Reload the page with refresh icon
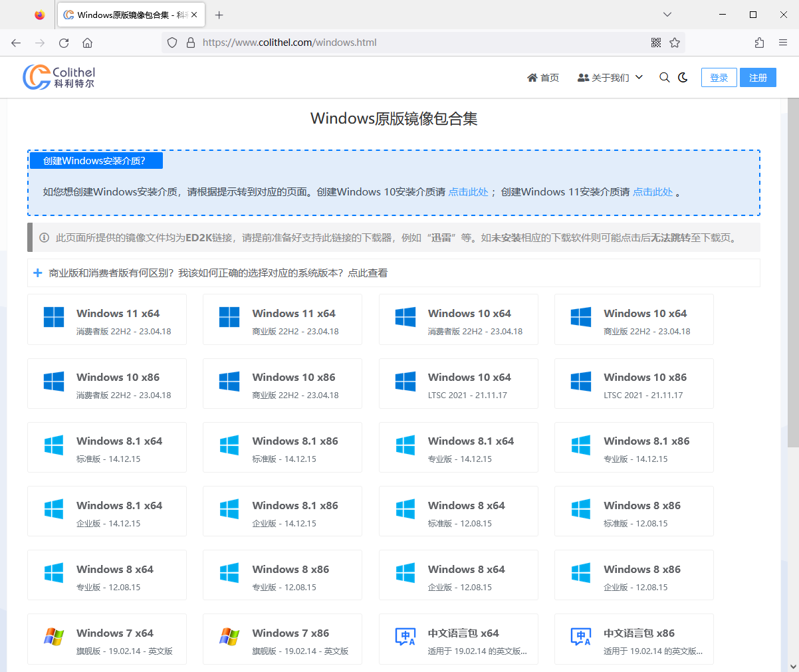This screenshot has height=672, width=799. 64,43
